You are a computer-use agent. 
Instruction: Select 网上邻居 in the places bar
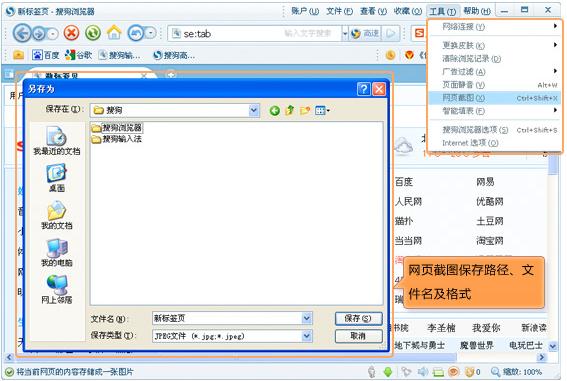[x=56, y=289]
